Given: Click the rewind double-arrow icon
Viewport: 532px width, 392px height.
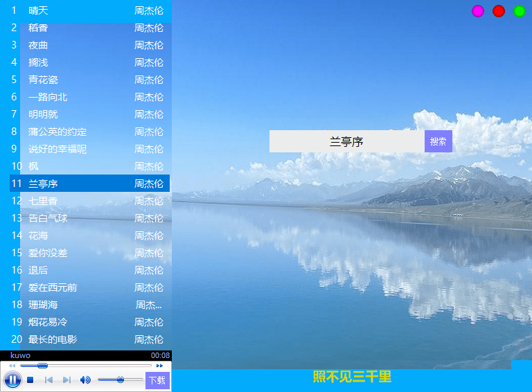Looking at the screenshot, I should point(12,366).
